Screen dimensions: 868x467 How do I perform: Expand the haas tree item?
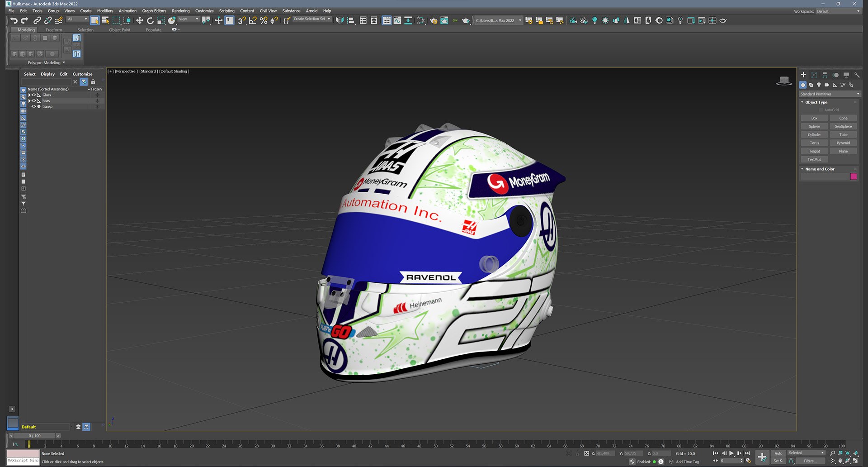29,100
